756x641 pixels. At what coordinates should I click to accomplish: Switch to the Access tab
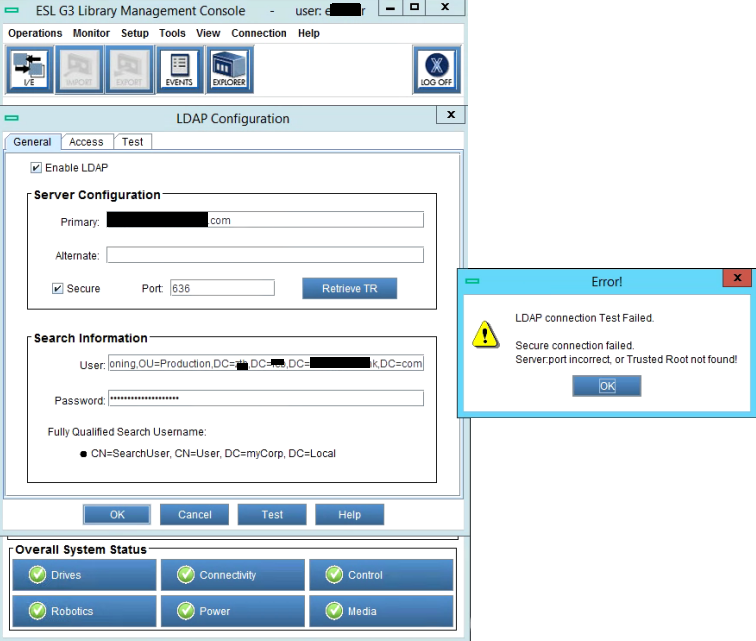[x=86, y=142]
